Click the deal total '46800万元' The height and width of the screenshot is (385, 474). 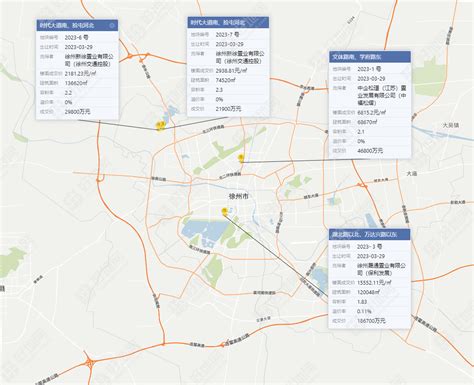coord(370,151)
